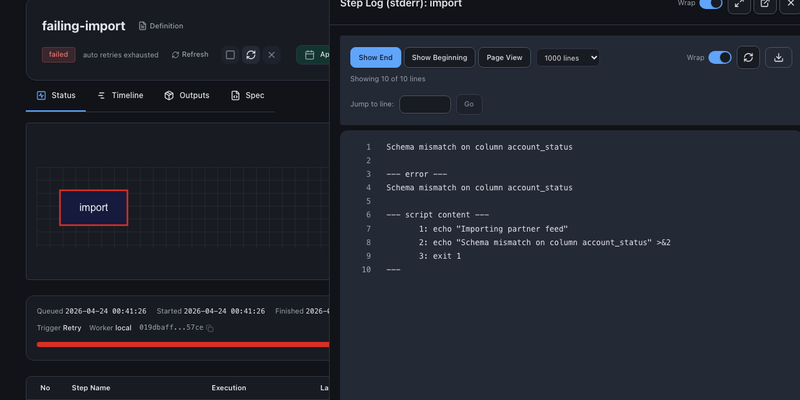Click the exit 1 log line
The height and width of the screenshot is (400, 800).
(440, 256)
